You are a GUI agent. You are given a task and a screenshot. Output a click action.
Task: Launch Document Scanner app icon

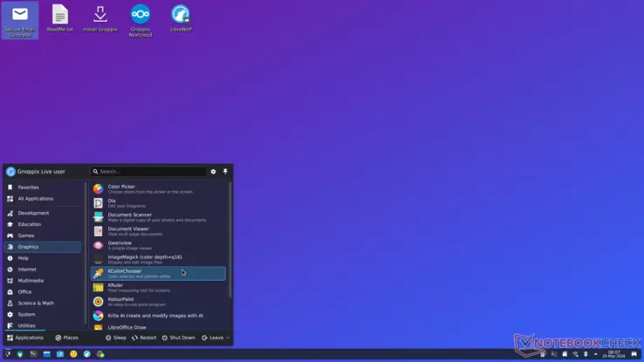pos(98,217)
